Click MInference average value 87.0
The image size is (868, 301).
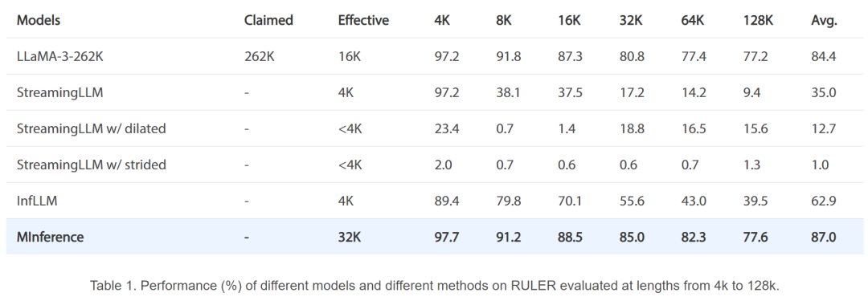click(823, 237)
